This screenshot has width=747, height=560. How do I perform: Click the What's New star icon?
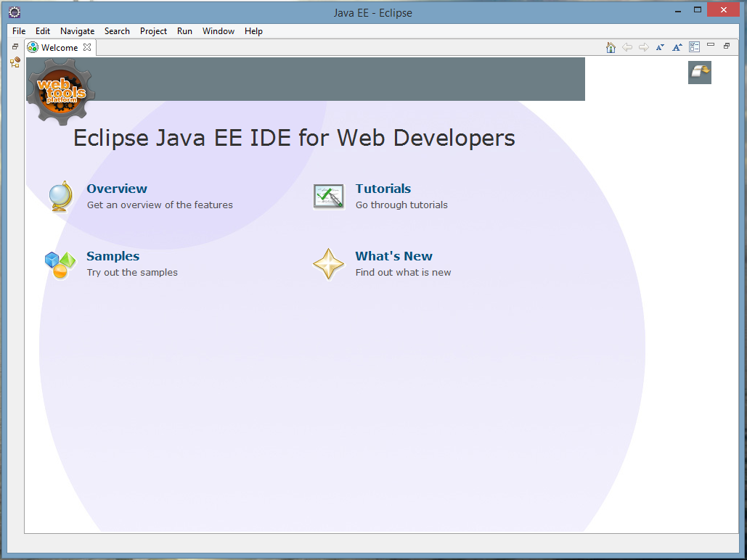click(x=328, y=264)
